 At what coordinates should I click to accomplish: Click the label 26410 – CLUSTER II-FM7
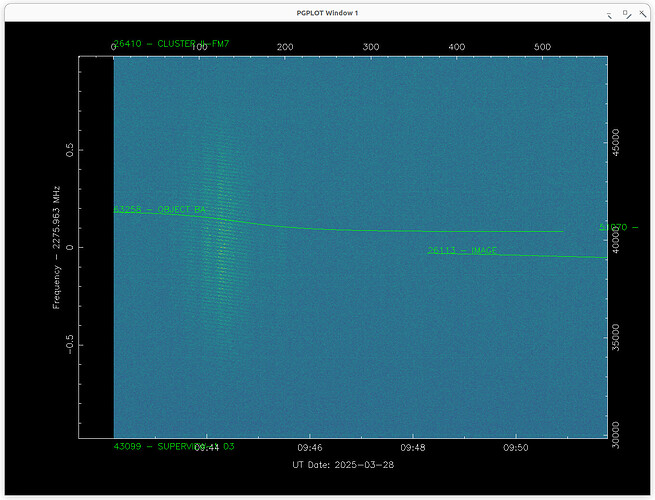point(171,43)
